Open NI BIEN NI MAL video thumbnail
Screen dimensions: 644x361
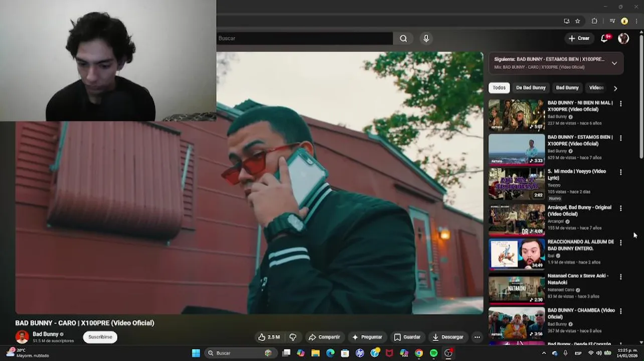[x=517, y=115]
